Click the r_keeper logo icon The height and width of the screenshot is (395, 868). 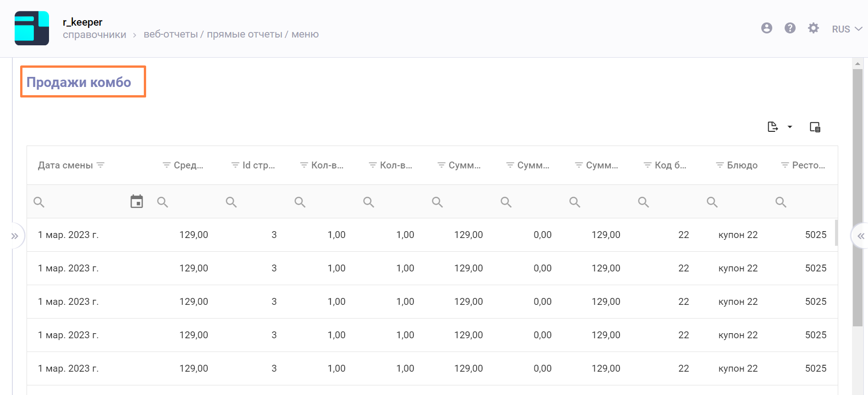click(32, 28)
